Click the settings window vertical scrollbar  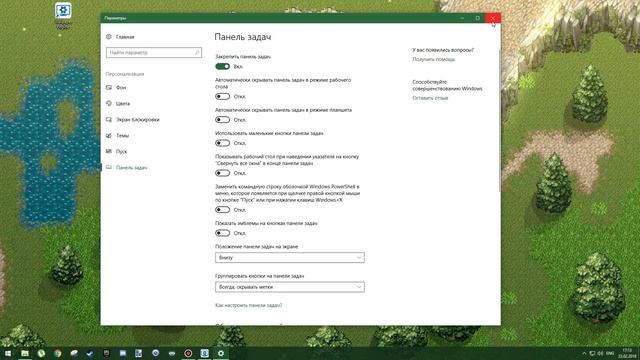pos(499,120)
